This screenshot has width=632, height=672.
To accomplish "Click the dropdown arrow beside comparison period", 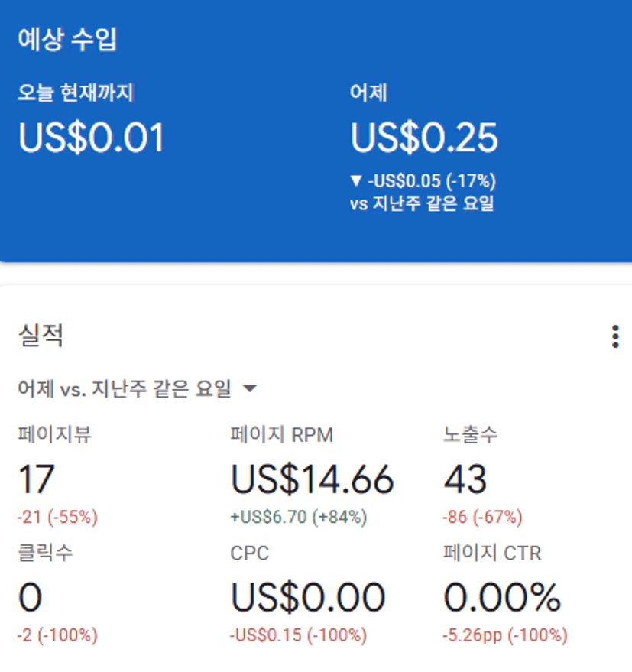I will pyautogui.click(x=249, y=389).
